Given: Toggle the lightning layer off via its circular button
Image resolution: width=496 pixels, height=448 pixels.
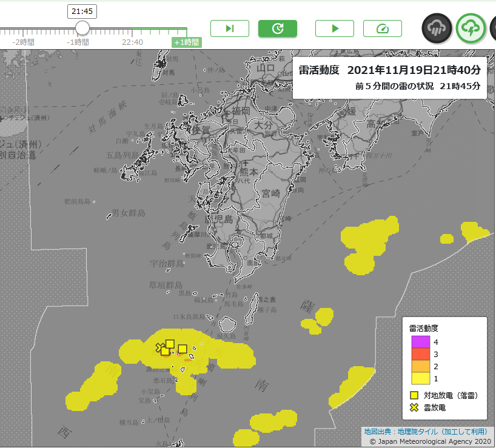Looking at the screenshot, I should [x=470, y=28].
